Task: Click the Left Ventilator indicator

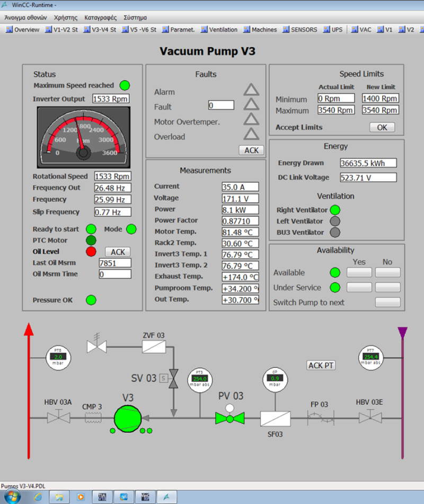Action: click(x=335, y=221)
